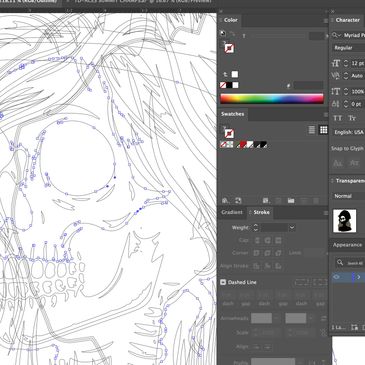Swap start and end arrowheads icon
Viewport: 365px width, 365px height.
323,318
